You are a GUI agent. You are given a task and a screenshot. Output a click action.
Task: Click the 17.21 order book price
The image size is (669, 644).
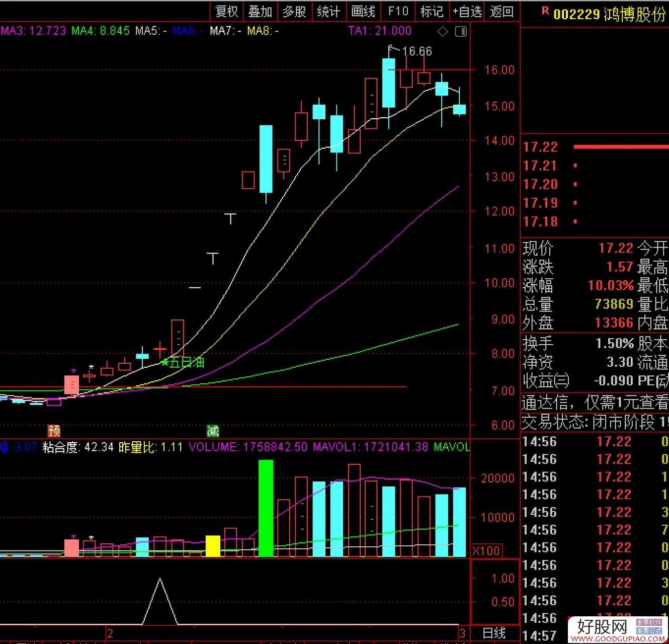[x=540, y=166]
